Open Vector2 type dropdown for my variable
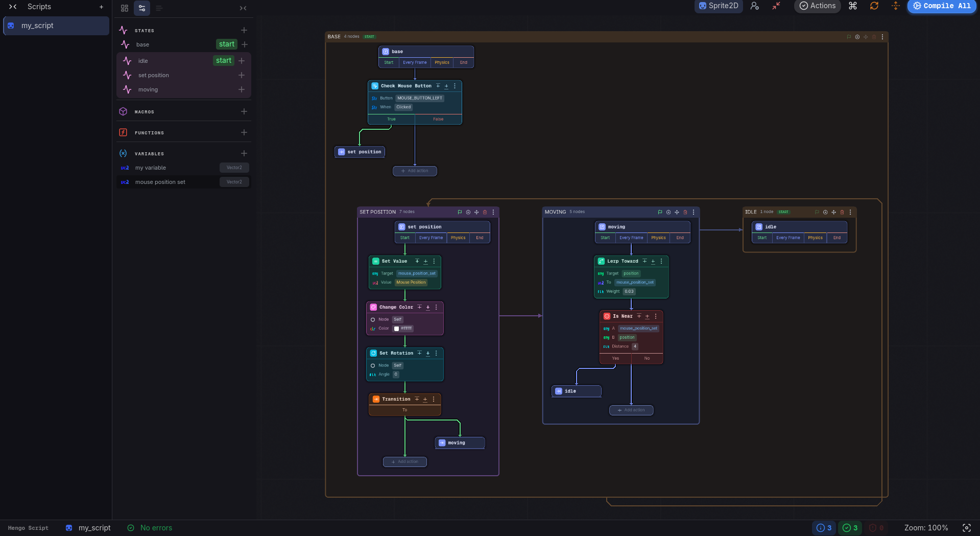The height and width of the screenshot is (536, 980). pos(234,168)
